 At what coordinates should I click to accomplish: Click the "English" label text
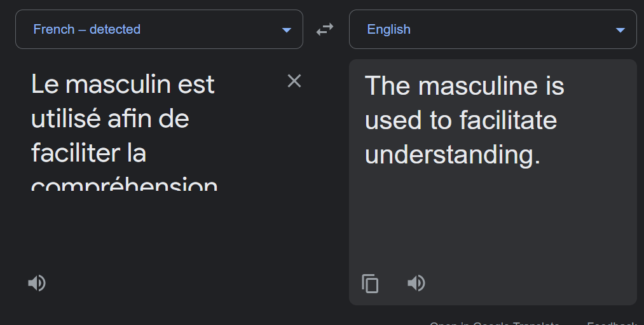[x=388, y=29]
